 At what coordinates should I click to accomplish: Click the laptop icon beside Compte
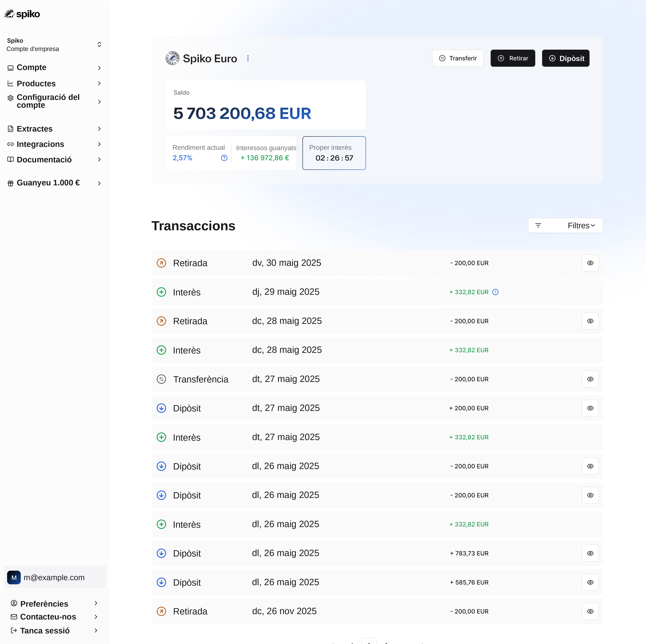point(11,68)
